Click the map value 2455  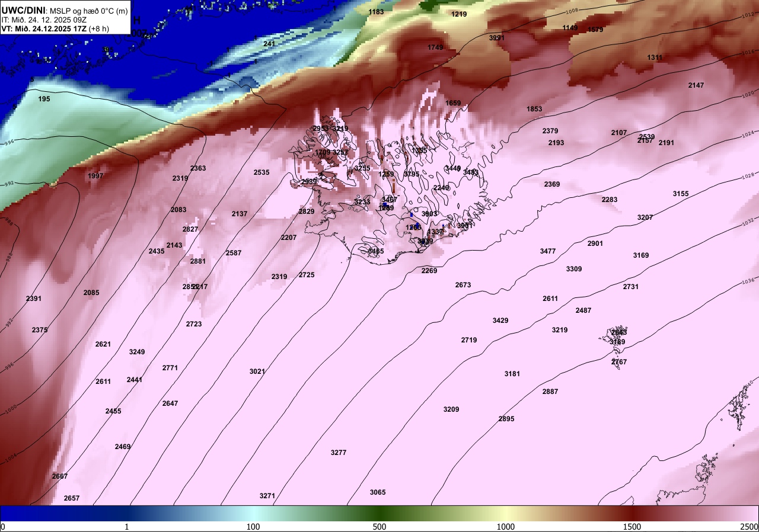pos(113,411)
